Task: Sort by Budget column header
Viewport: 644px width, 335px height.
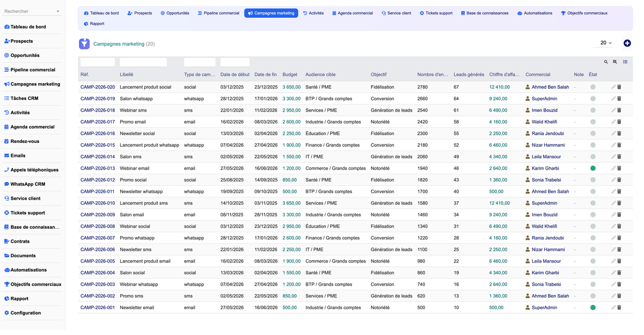Action: tap(290, 75)
